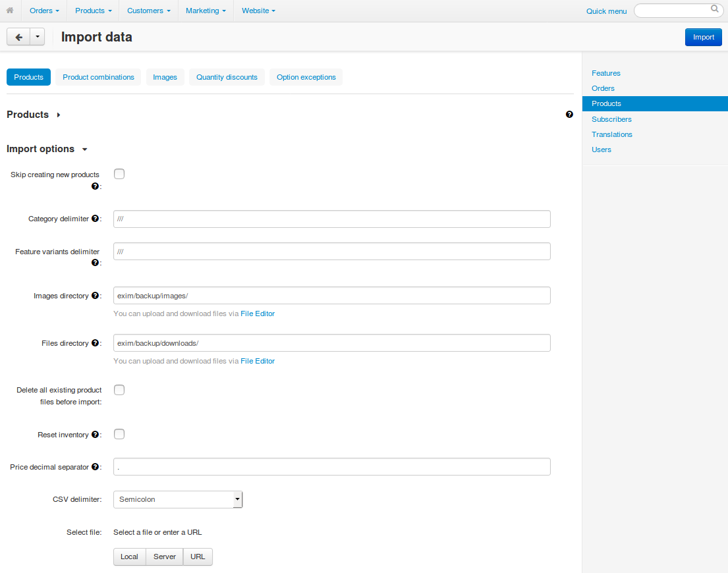This screenshot has height=573, width=728.
Task: Switch to the Images tab
Action: coord(165,77)
